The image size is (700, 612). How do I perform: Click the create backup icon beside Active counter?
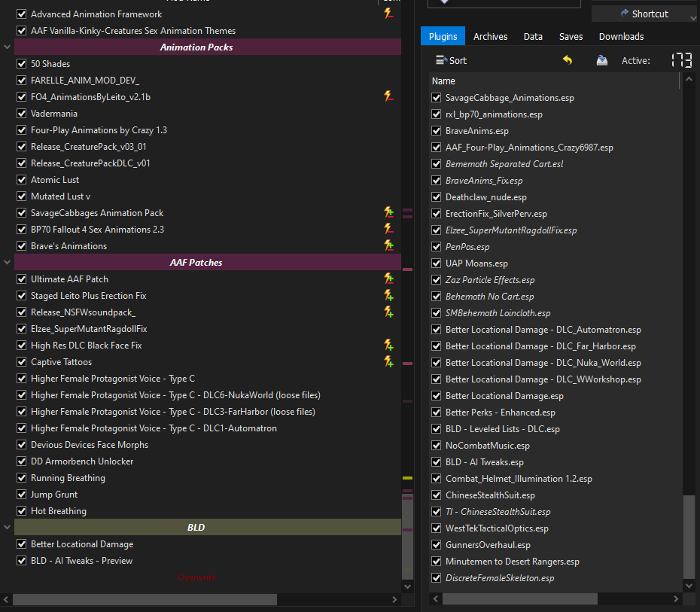[601, 60]
